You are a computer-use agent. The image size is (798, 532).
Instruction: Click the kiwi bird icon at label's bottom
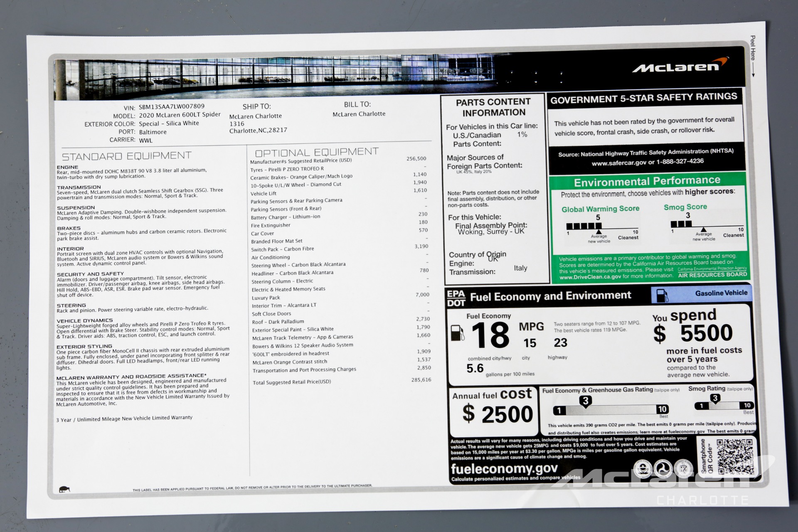[64, 490]
